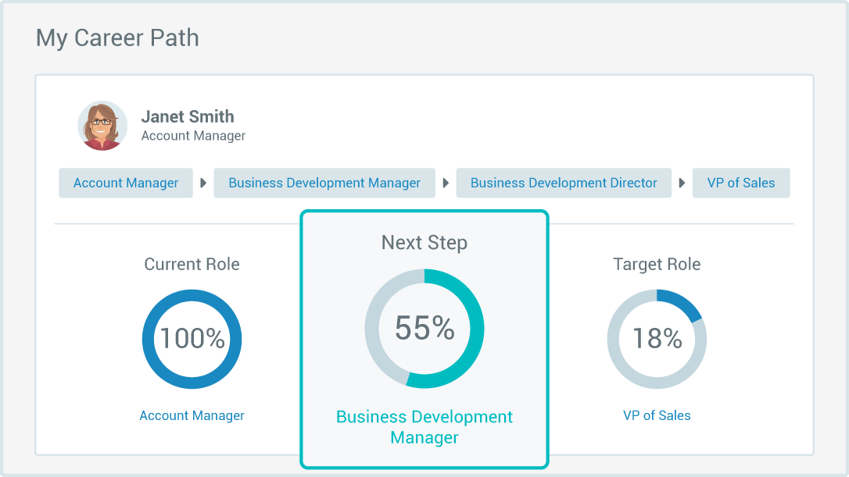Select the VP of Sales path step
Viewport: 849px width, 477px height.
point(741,183)
